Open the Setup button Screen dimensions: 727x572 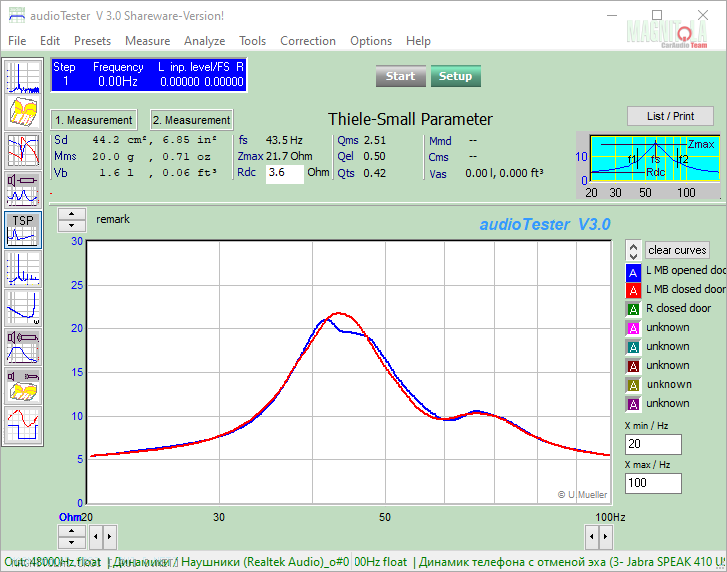pyautogui.click(x=455, y=76)
